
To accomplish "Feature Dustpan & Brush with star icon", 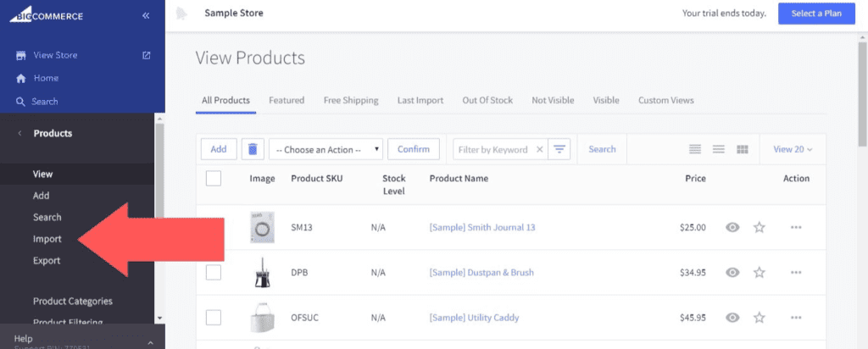I will tap(759, 272).
